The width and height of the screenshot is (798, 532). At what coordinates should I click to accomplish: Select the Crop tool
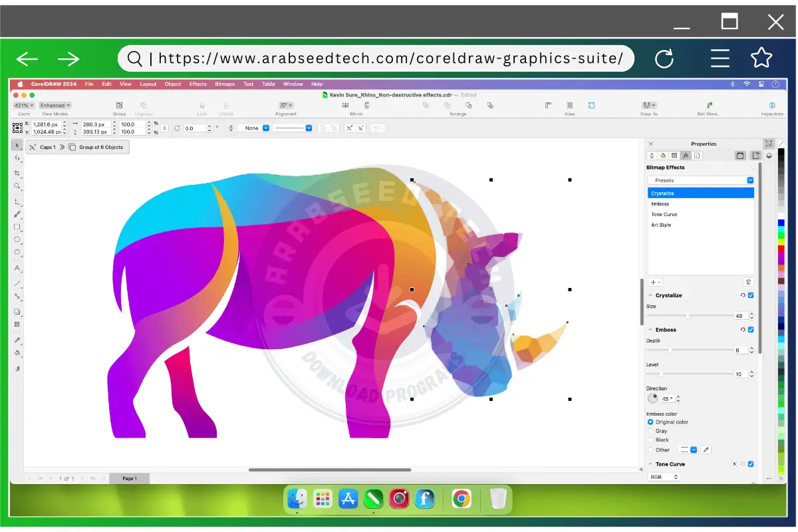pos(17,172)
